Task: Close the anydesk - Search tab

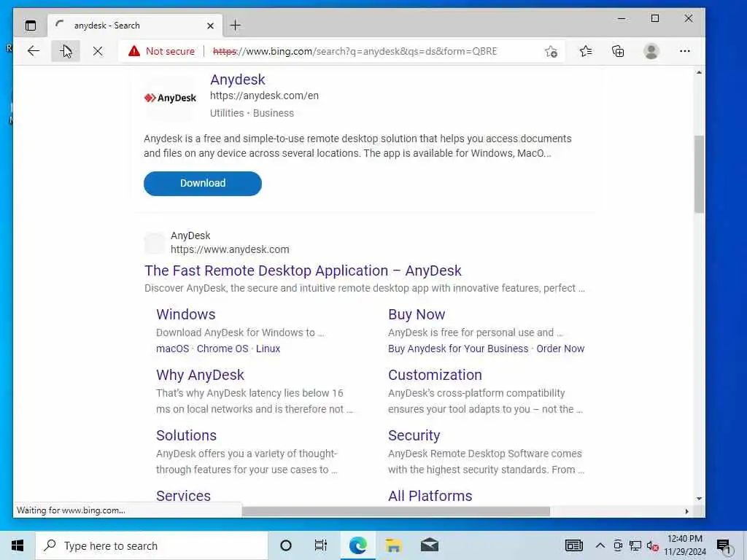Action: (x=210, y=26)
